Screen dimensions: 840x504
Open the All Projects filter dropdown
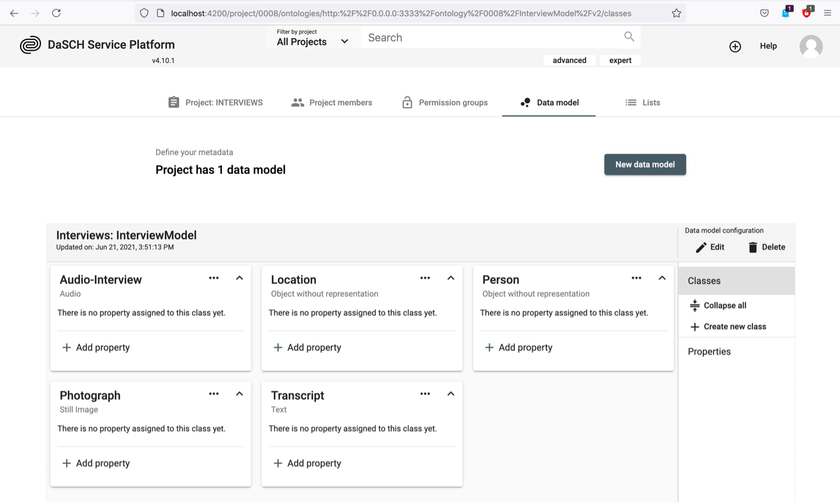(x=311, y=42)
